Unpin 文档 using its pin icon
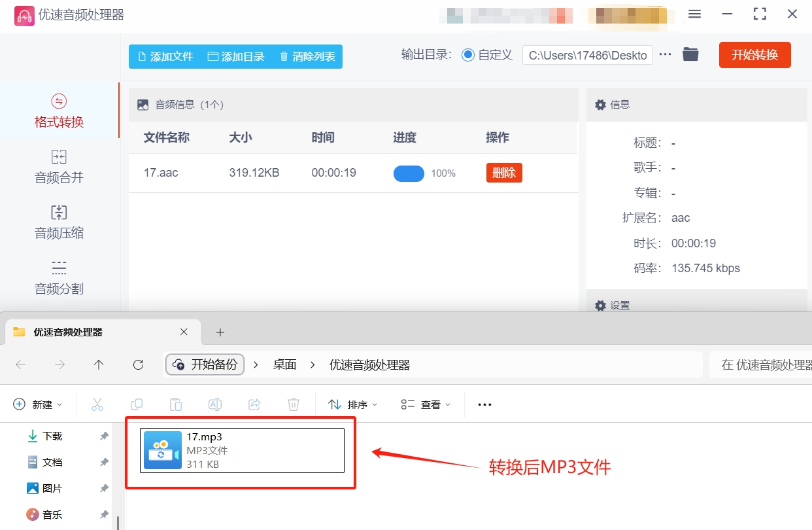Image resolution: width=812 pixels, height=530 pixels. 104,462
